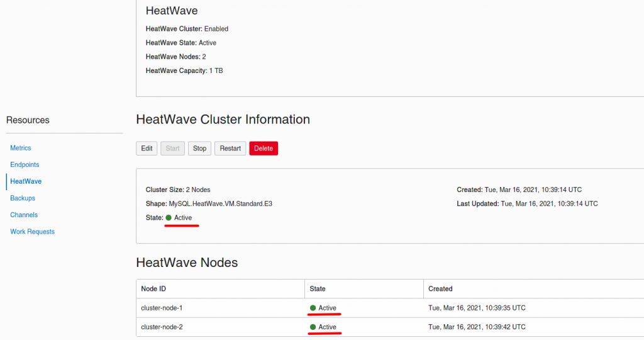The height and width of the screenshot is (340, 644).
Task: Open Backups in Resources sidebar
Action: pos(23,198)
